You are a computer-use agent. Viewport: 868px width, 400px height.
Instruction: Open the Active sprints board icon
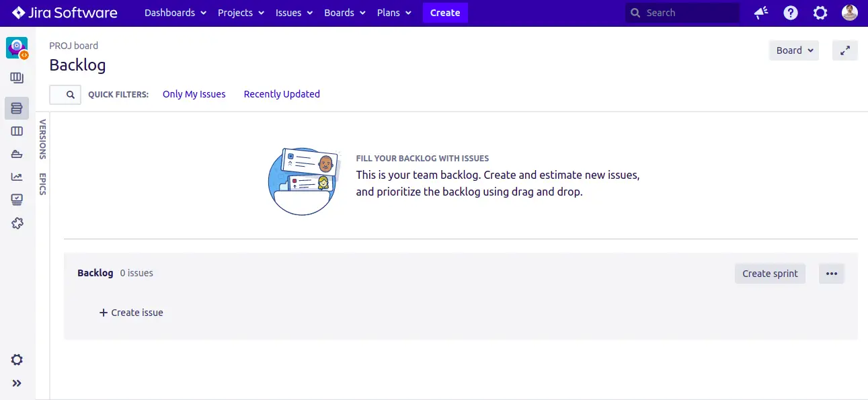point(17,131)
